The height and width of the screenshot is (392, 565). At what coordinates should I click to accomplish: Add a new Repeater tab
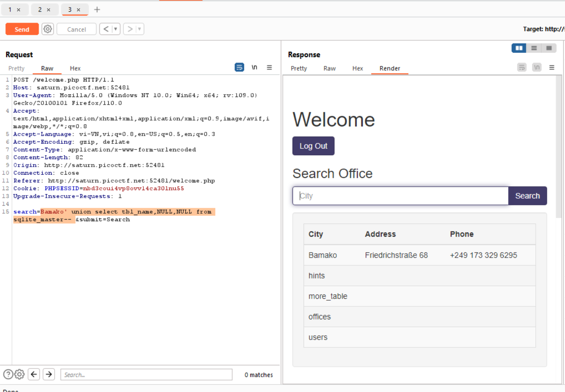pos(97,10)
